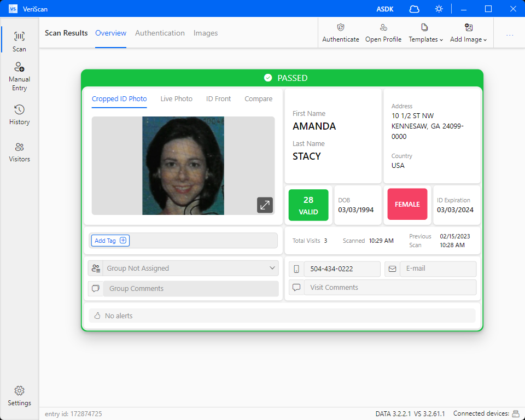Image resolution: width=525 pixels, height=420 pixels.
Task: Click the group people icon
Action: (96, 269)
